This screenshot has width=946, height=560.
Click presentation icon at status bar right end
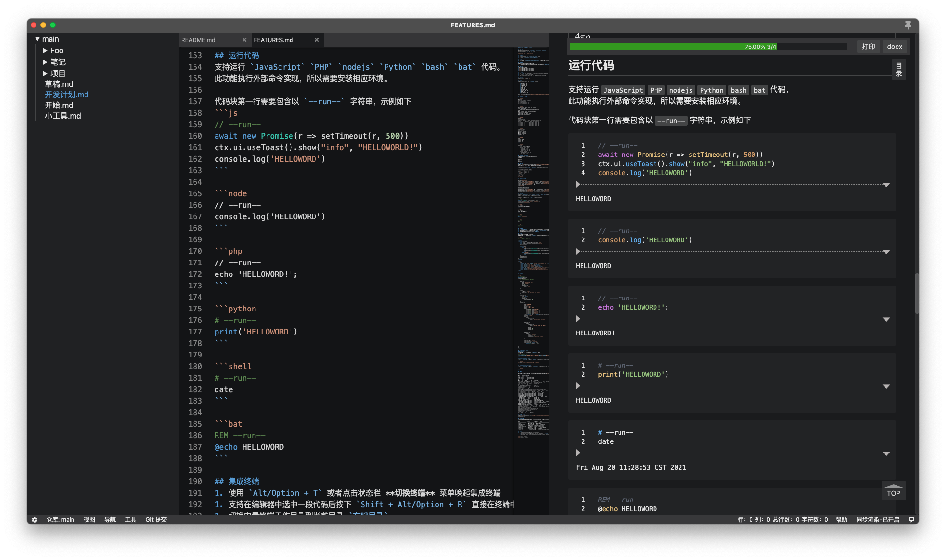(911, 519)
